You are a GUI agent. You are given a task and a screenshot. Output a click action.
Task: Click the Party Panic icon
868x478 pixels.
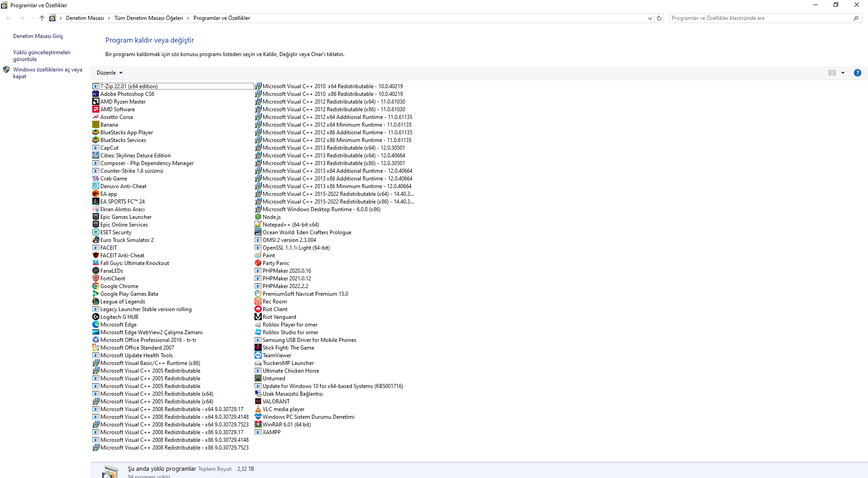[x=258, y=263]
